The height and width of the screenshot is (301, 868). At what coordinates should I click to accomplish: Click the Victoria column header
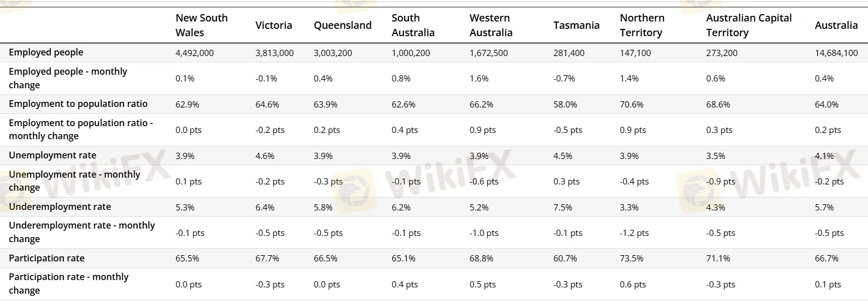pyautogui.click(x=274, y=25)
